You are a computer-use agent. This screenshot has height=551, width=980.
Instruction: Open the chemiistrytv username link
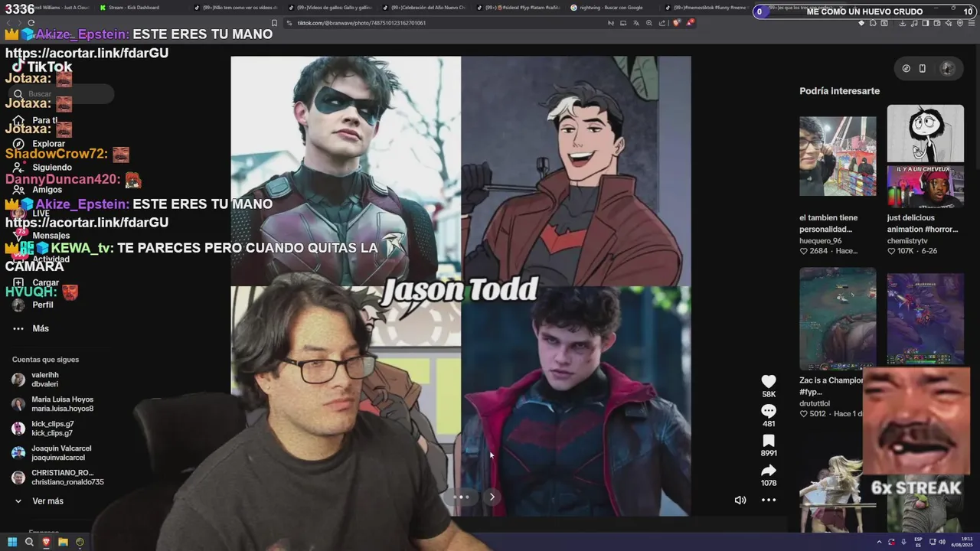coord(907,240)
